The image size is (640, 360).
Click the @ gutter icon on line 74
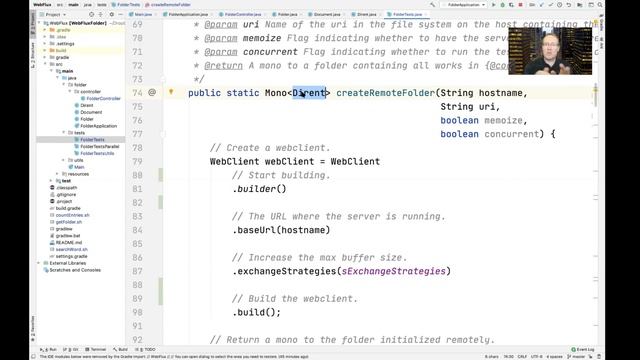pos(152,93)
